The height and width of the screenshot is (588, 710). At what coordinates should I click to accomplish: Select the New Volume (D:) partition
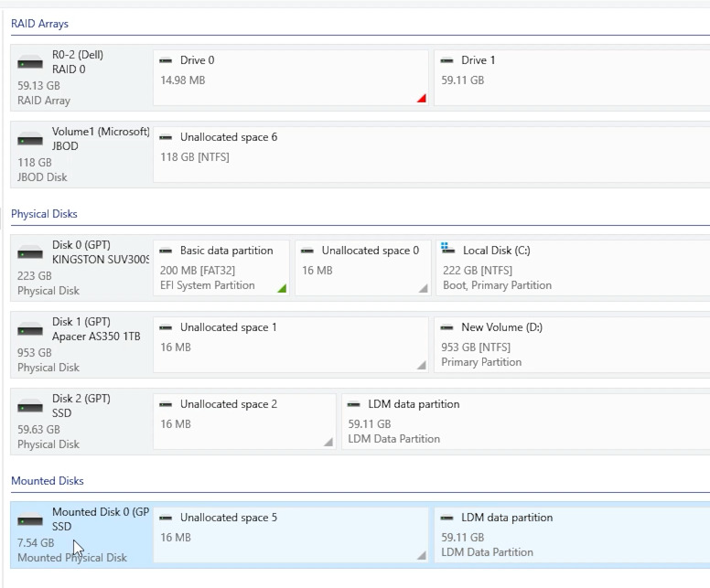(573, 345)
